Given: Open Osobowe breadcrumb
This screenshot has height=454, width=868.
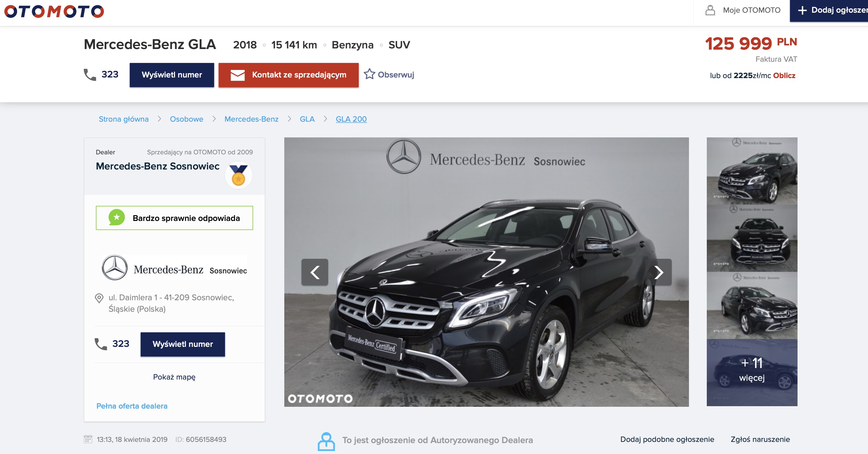Looking at the screenshot, I should pyautogui.click(x=186, y=119).
